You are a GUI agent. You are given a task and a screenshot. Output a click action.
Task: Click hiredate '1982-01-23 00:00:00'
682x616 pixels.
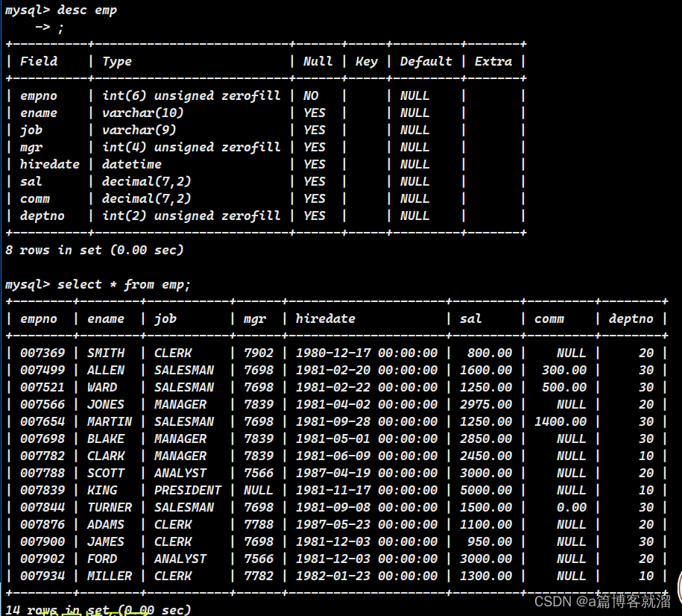[367, 576]
